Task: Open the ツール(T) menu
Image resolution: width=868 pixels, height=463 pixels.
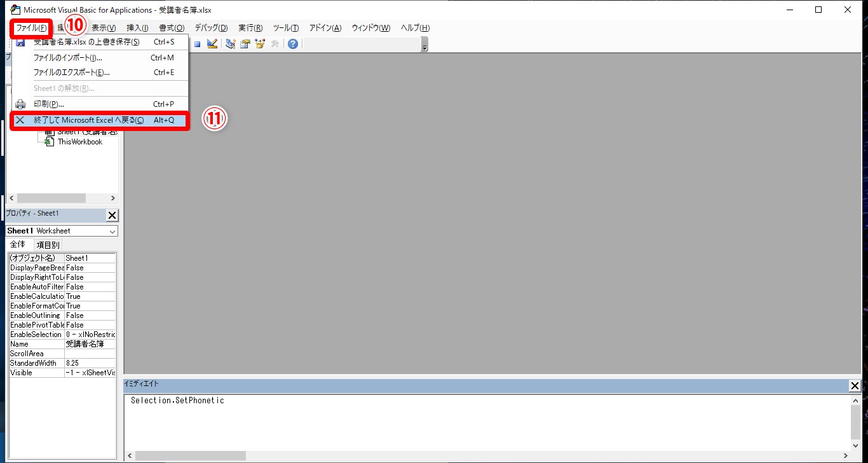Action: [x=286, y=28]
